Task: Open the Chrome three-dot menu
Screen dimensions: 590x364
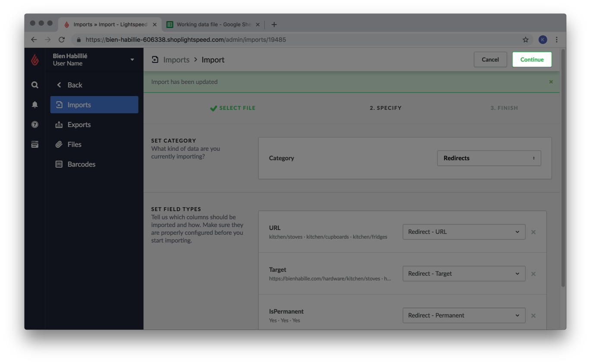Action: pyautogui.click(x=557, y=40)
